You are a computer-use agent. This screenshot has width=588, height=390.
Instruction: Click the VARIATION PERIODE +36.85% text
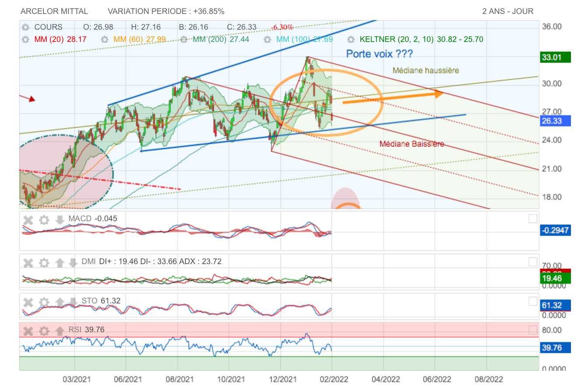[166, 11]
